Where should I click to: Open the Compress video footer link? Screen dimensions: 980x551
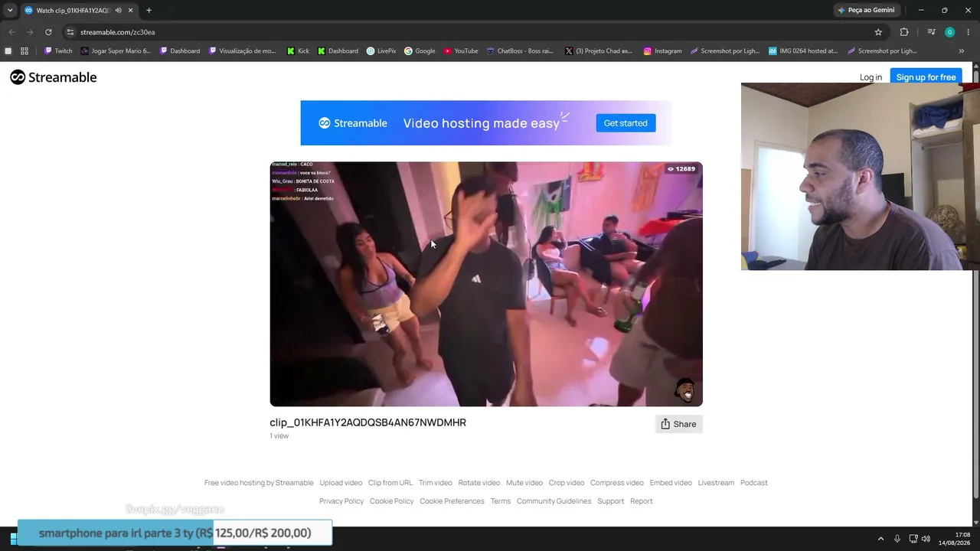617,483
